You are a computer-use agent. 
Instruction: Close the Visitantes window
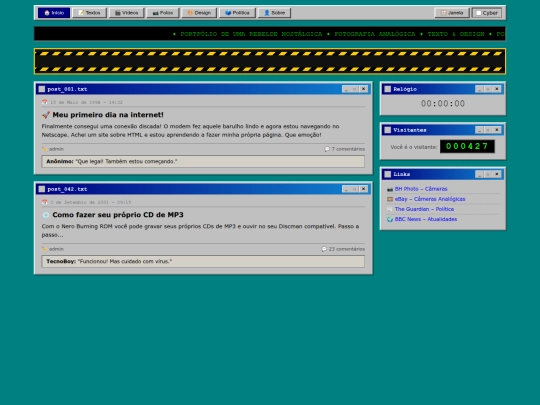(x=497, y=129)
